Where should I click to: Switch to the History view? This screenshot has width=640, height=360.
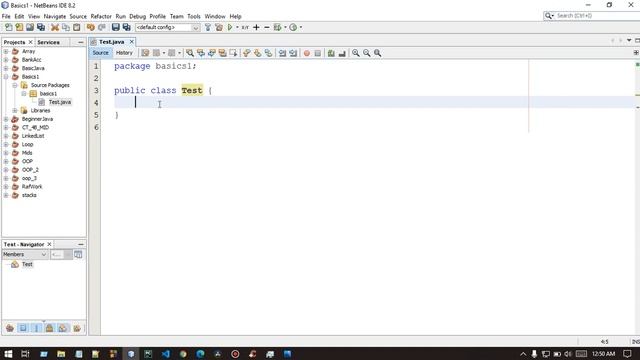124,53
